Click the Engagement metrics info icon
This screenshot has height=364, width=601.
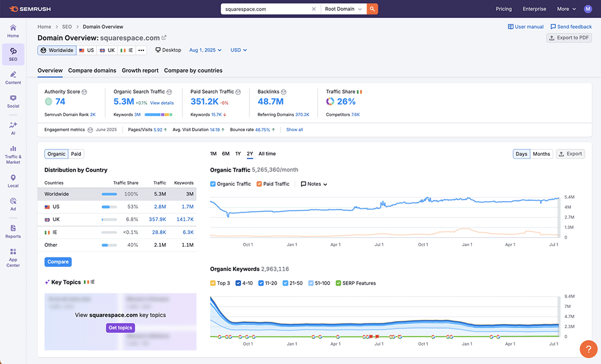90,130
